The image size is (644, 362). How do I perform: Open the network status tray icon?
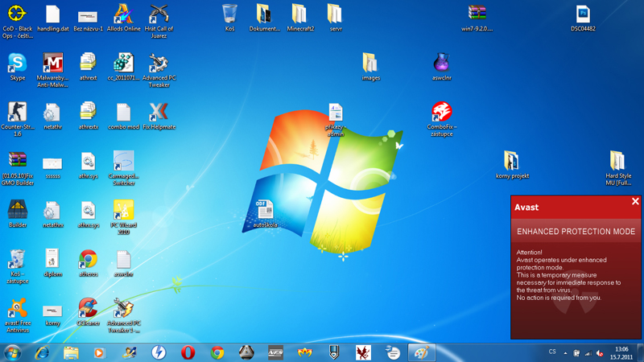tap(588, 353)
